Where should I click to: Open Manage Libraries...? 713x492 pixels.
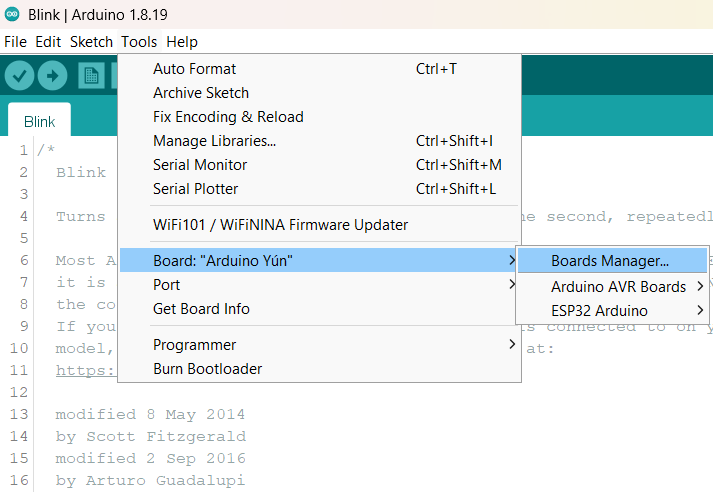[319, 141]
